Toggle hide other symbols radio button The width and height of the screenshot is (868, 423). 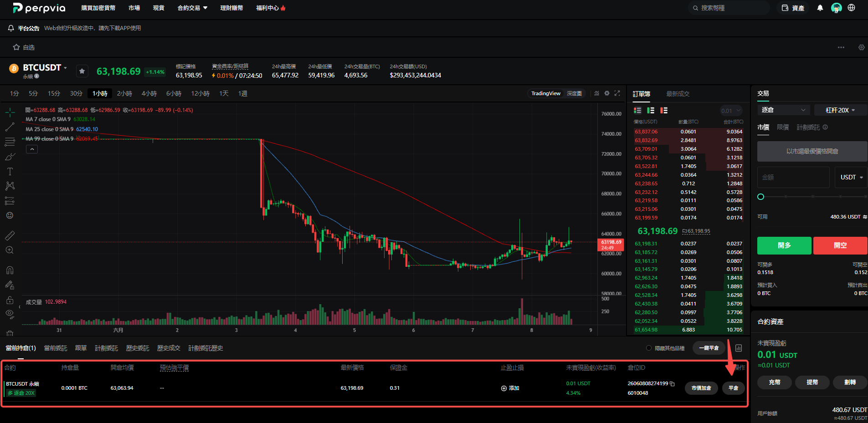click(649, 348)
